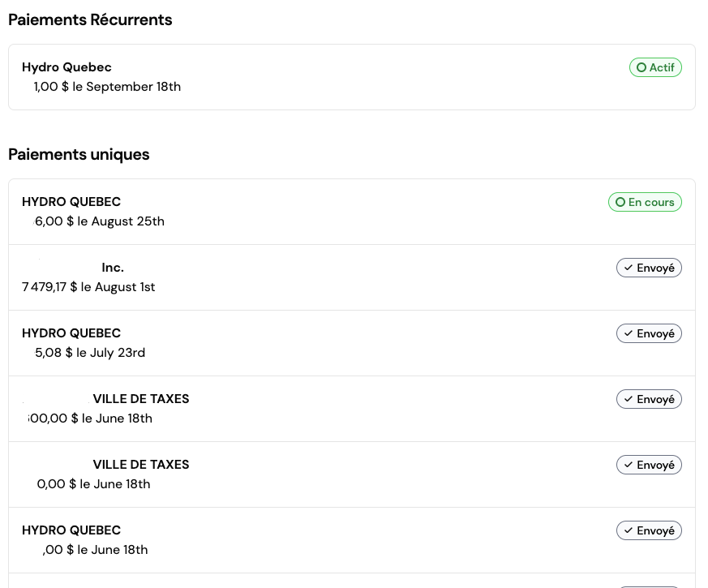Click the circle icon in the En cours badge

coord(620,203)
